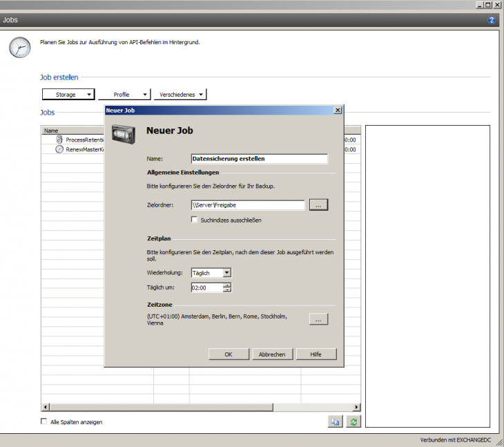Close the Neuer Job dialog with X

point(338,110)
